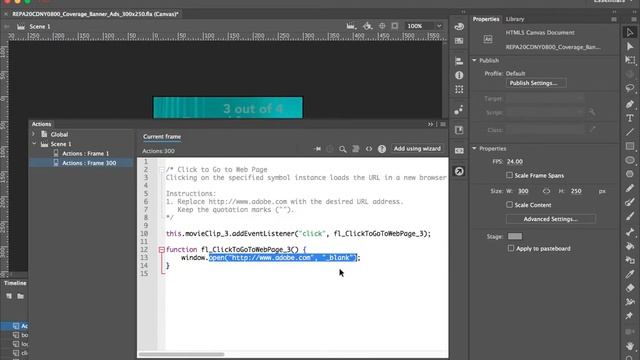
Task: Click the FPS 24.00 value
Action: pyautogui.click(x=515, y=162)
